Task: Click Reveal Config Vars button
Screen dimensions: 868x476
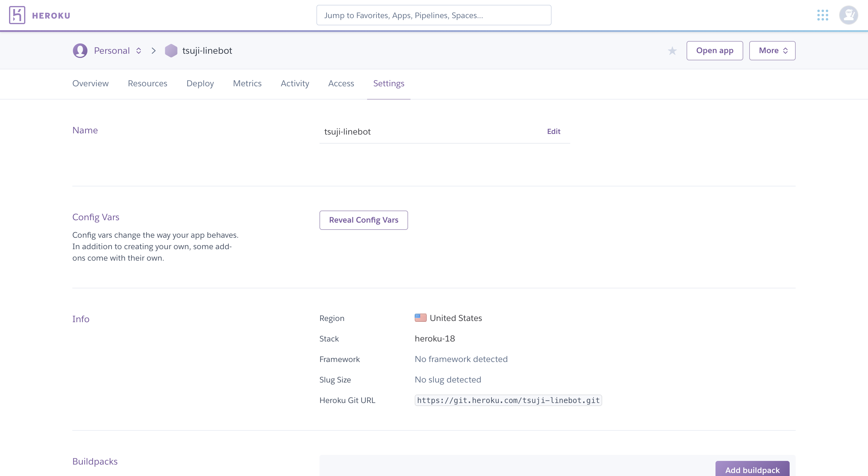Action: tap(363, 220)
